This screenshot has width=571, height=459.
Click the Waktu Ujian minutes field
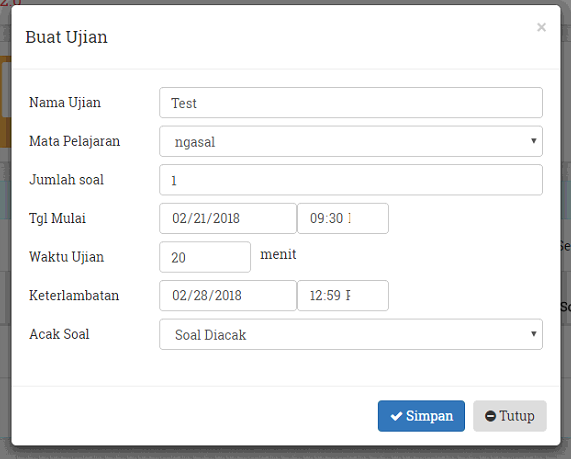[x=205, y=257]
